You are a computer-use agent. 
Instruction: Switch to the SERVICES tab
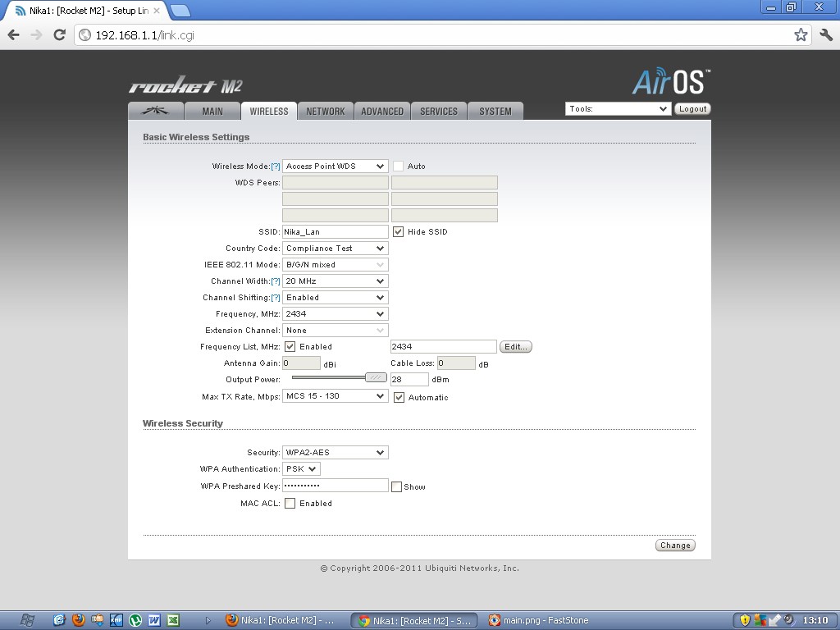coord(439,111)
